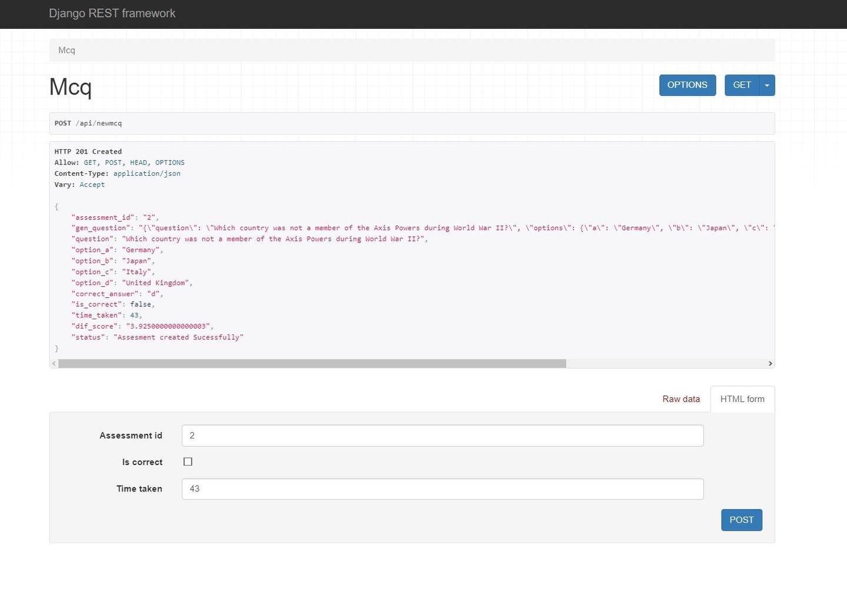
Task: Toggle the Is correct checkbox
Action: click(188, 462)
